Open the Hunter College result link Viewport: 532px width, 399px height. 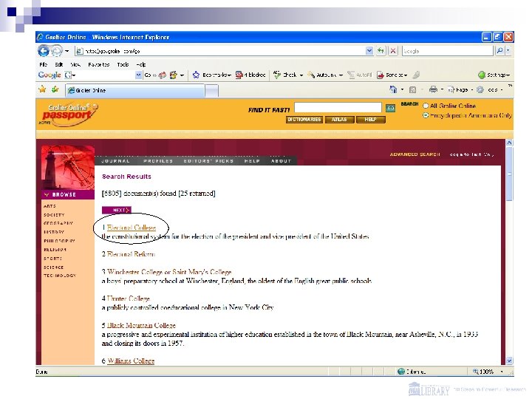pos(129,299)
